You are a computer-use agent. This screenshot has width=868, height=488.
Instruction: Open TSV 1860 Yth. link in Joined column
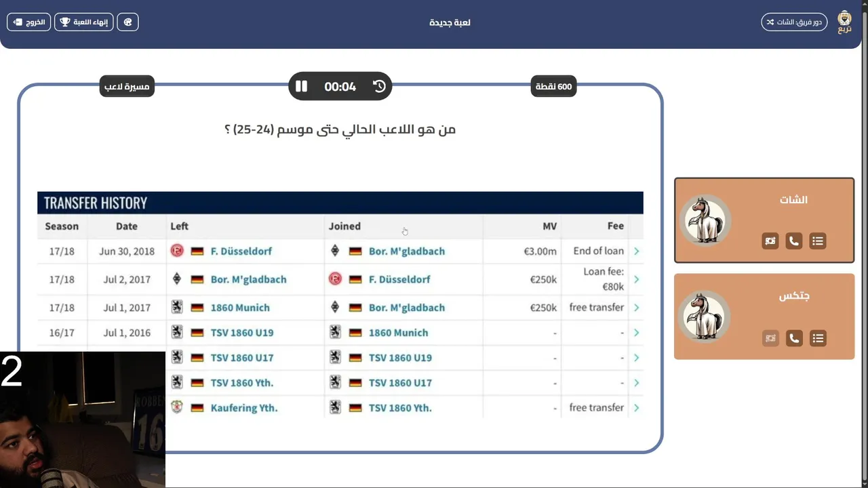(400, 408)
